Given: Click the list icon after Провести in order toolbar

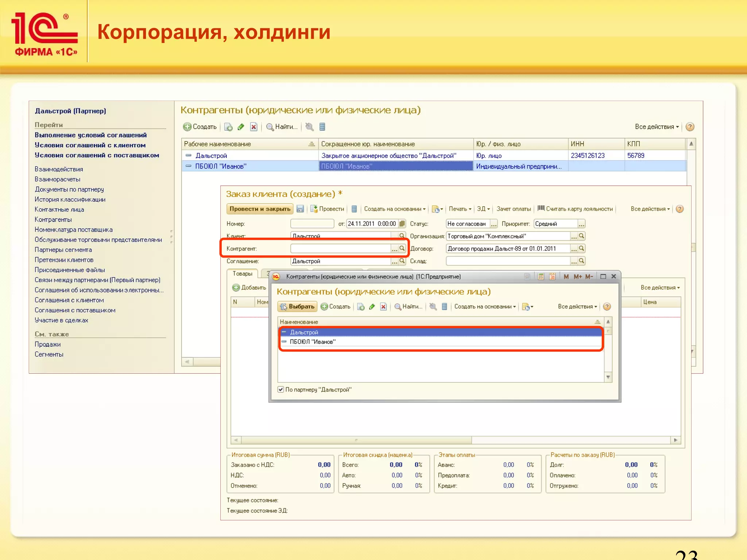Looking at the screenshot, I should point(354,209).
